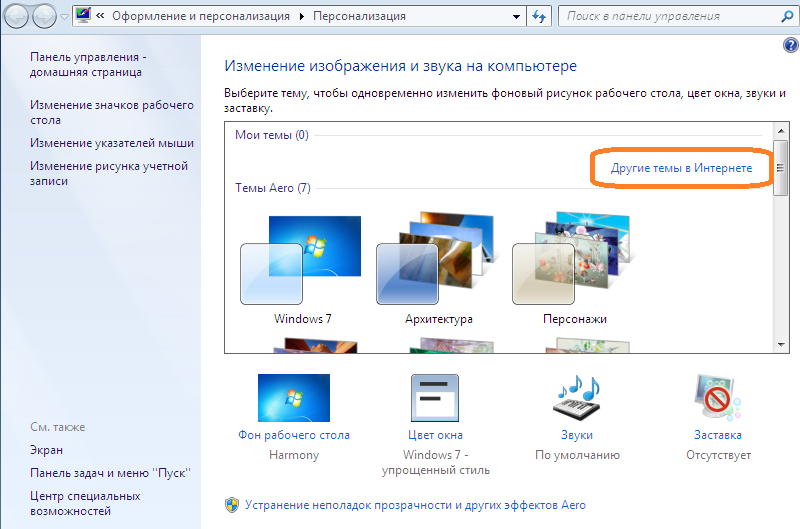Expand arrow after Оформление и персонализация
The image size is (800, 529).
[302, 17]
